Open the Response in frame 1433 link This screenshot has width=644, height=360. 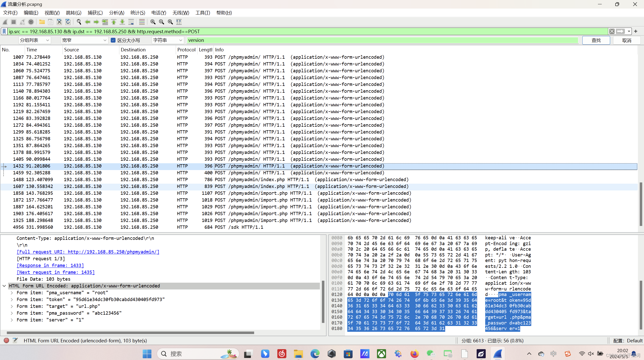[x=50, y=266]
